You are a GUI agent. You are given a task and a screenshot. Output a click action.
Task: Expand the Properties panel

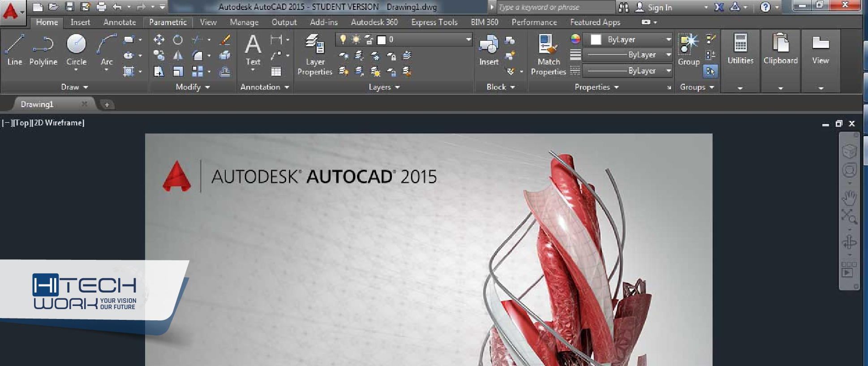click(x=597, y=87)
